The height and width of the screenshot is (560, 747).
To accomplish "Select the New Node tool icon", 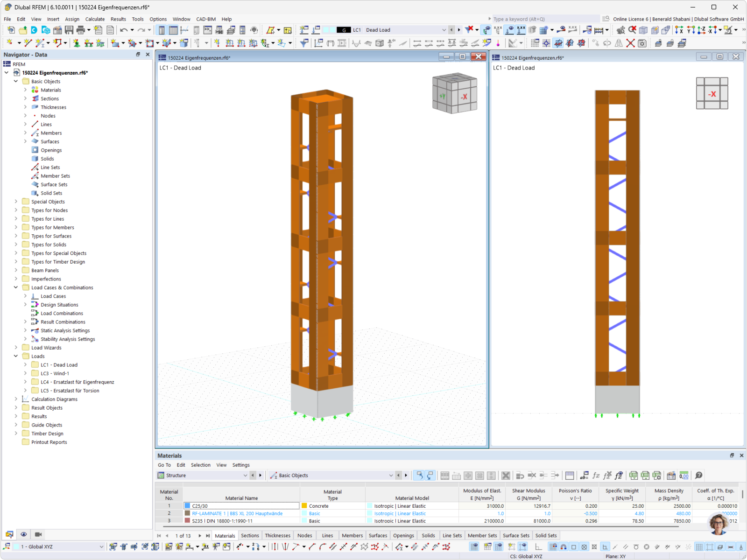I will pos(10,42).
